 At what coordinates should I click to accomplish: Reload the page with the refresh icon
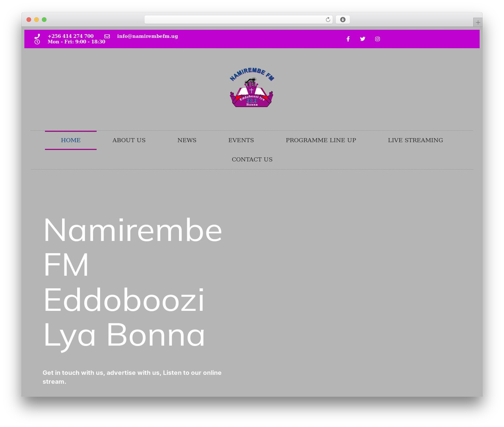tap(328, 20)
